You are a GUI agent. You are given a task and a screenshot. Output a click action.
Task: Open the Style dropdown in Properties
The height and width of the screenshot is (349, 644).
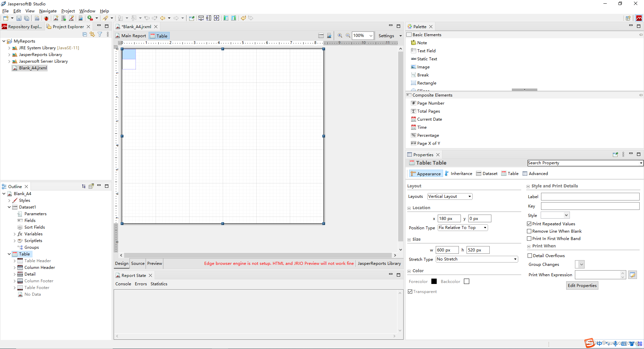(x=555, y=215)
